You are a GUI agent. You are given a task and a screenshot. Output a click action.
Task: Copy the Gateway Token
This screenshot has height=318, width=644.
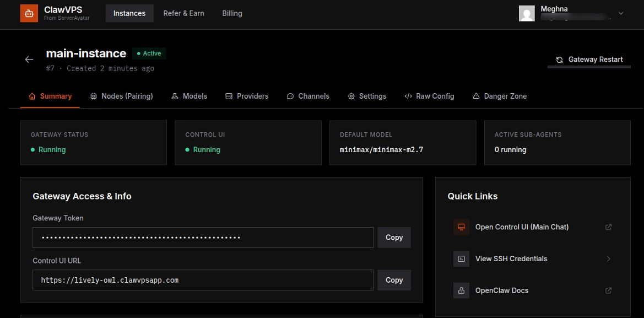point(394,238)
